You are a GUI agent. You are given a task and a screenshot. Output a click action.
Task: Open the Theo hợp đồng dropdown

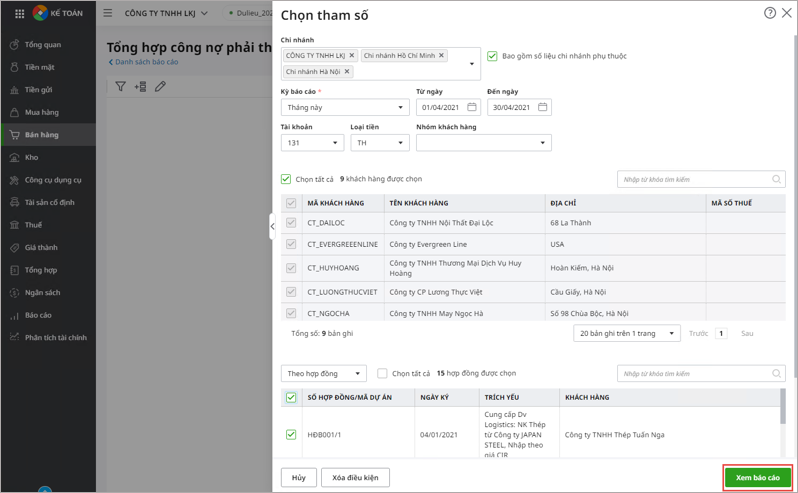[324, 373]
